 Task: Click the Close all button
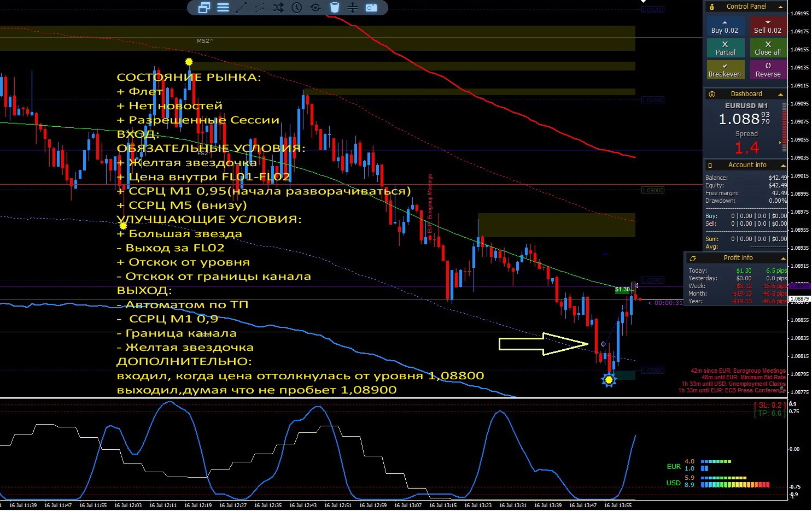point(768,48)
